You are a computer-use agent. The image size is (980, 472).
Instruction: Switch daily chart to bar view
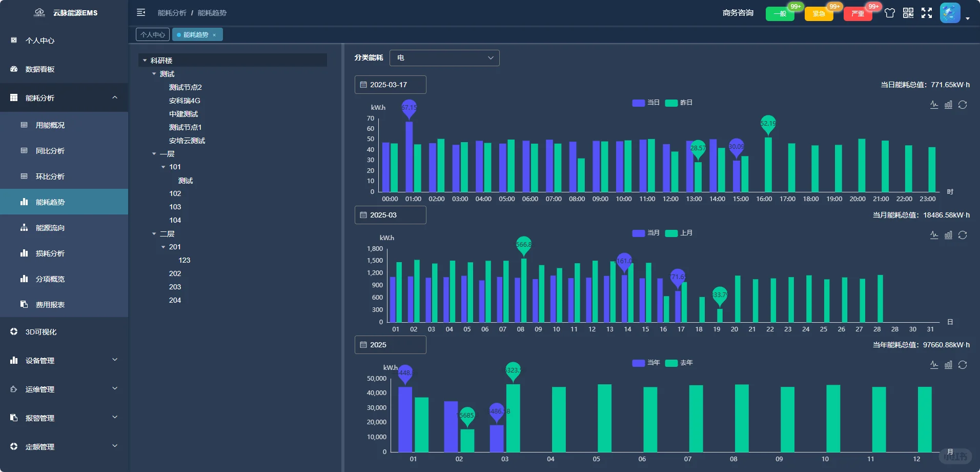tap(948, 105)
